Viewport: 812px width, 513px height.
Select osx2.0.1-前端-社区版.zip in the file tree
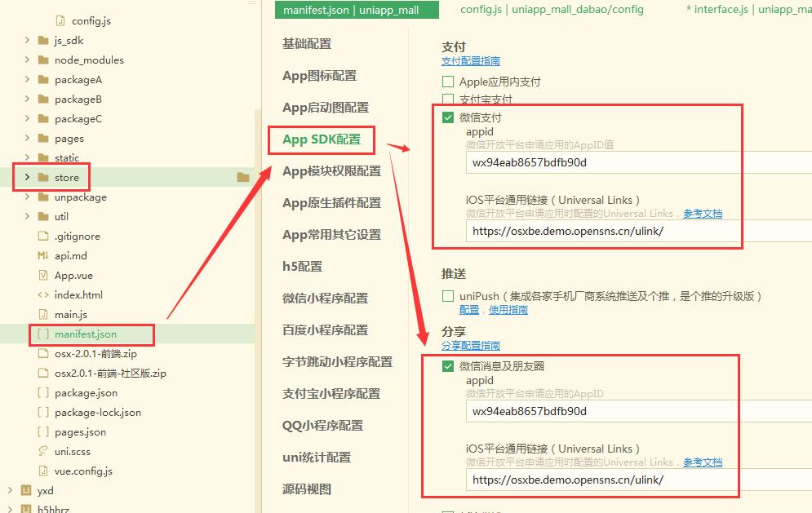(x=110, y=374)
